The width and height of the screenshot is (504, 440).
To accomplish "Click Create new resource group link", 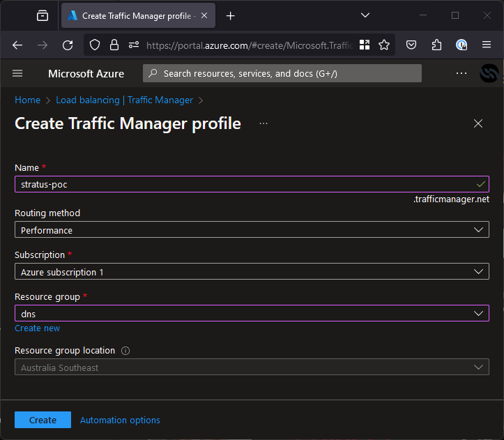I will (x=37, y=328).
